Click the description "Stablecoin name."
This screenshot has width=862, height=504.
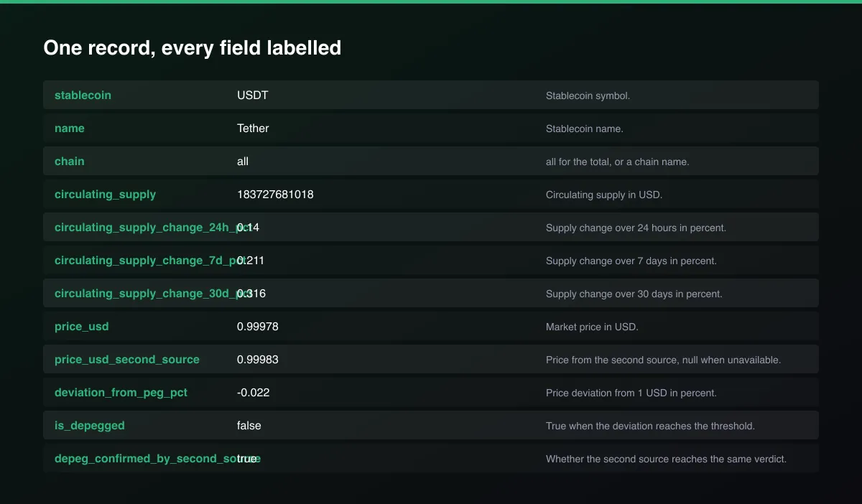pyautogui.click(x=585, y=129)
